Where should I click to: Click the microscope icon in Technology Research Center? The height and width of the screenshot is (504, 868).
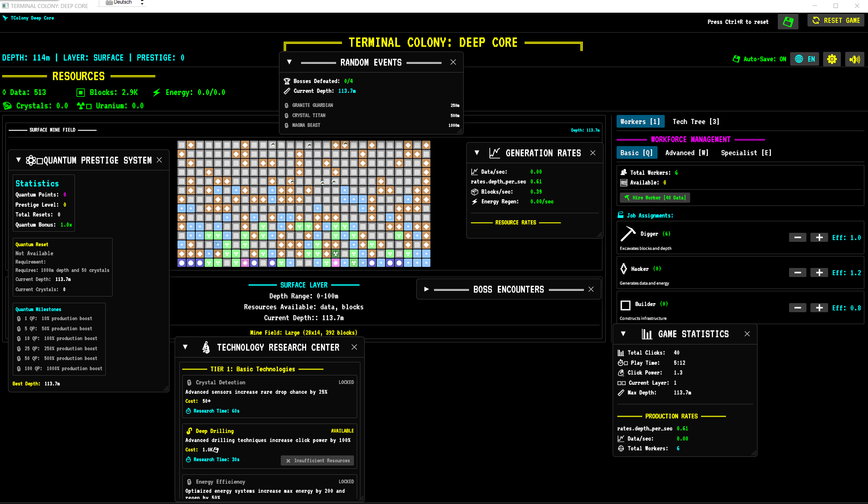[206, 347]
